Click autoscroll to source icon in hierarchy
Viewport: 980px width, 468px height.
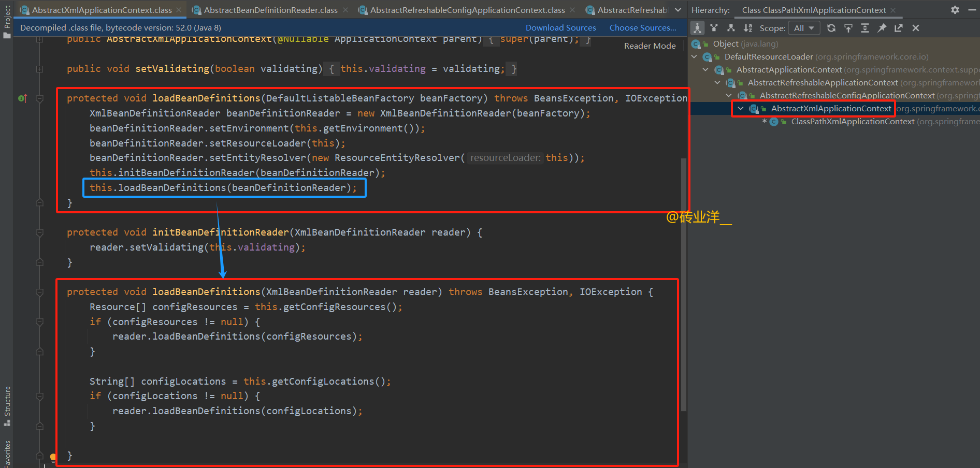tap(848, 28)
